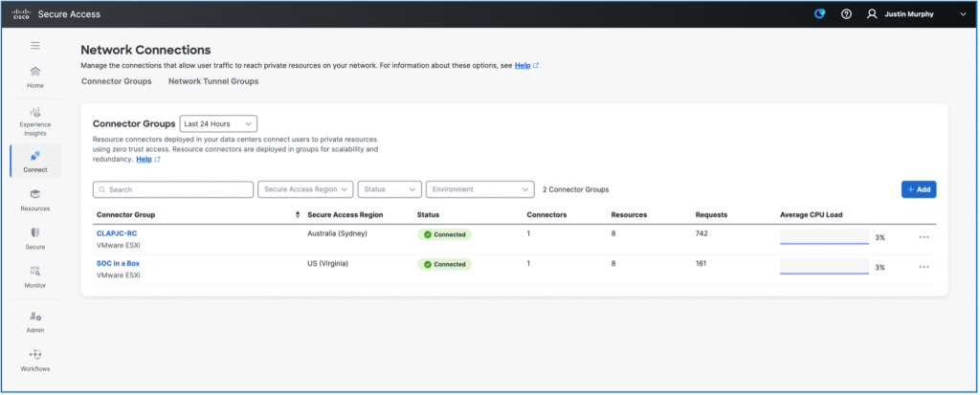The height and width of the screenshot is (395, 980).
Task: Open the Resources sidebar section
Action: [35, 200]
